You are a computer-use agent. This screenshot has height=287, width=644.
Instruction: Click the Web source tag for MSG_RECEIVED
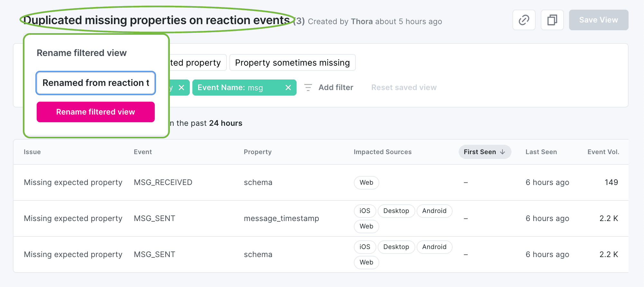366,182
